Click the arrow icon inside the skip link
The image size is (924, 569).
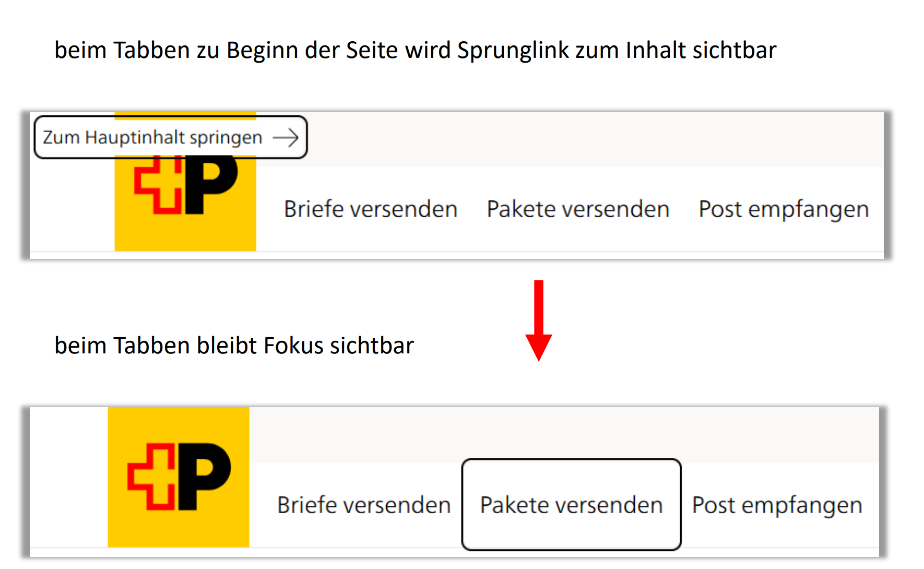286,137
